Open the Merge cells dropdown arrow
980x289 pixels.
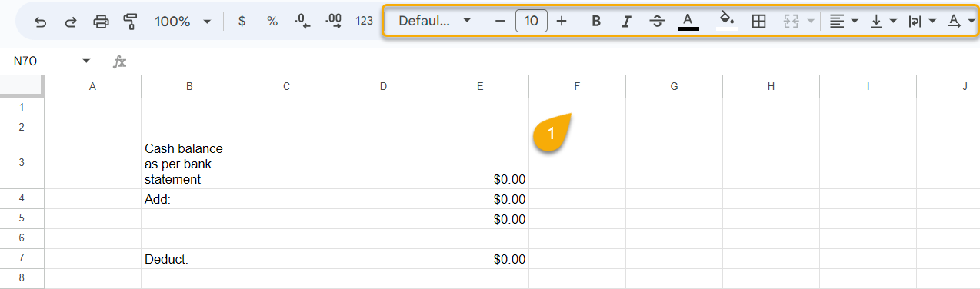[811, 22]
